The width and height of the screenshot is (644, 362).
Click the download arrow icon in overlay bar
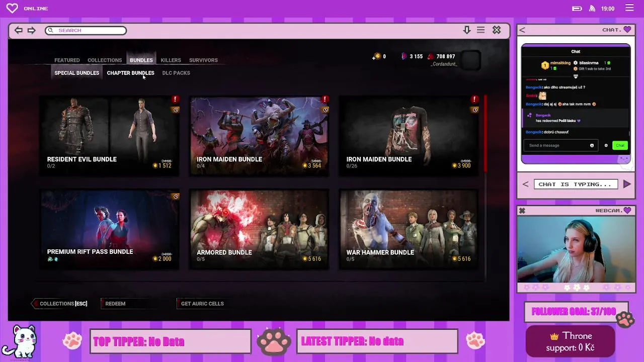pos(467,30)
